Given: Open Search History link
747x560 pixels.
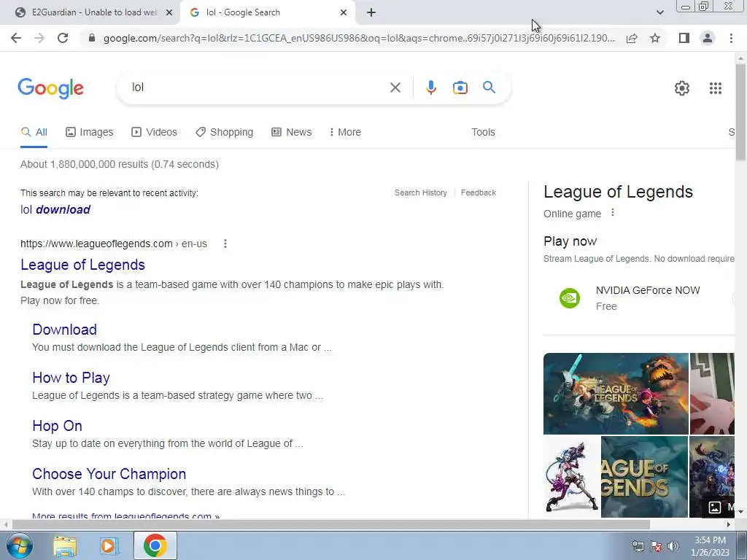Looking at the screenshot, I should pos(421,192).
